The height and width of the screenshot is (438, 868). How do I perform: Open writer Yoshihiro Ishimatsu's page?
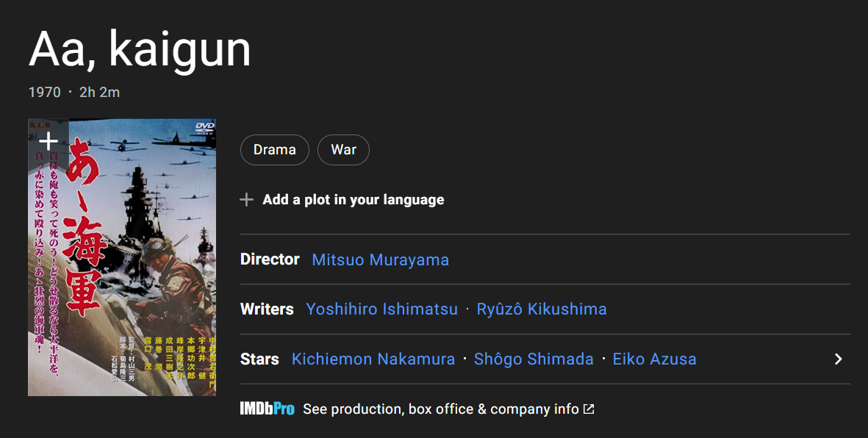pos(381,309)
